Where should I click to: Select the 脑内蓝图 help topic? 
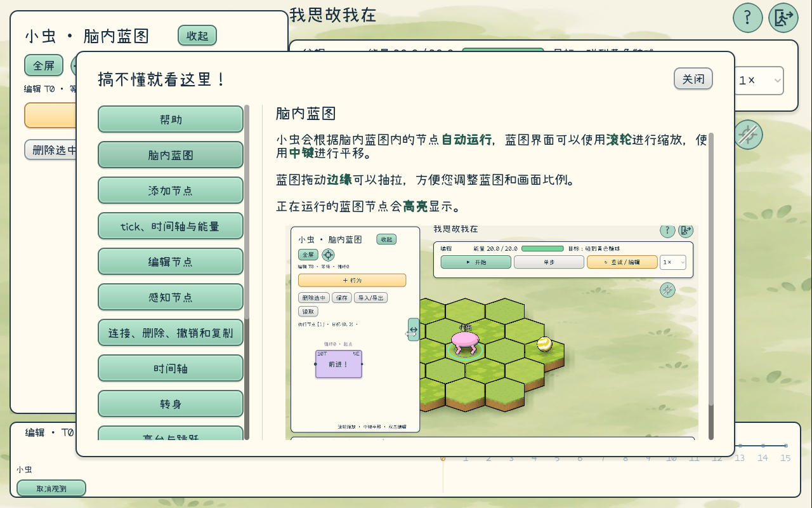171,155
